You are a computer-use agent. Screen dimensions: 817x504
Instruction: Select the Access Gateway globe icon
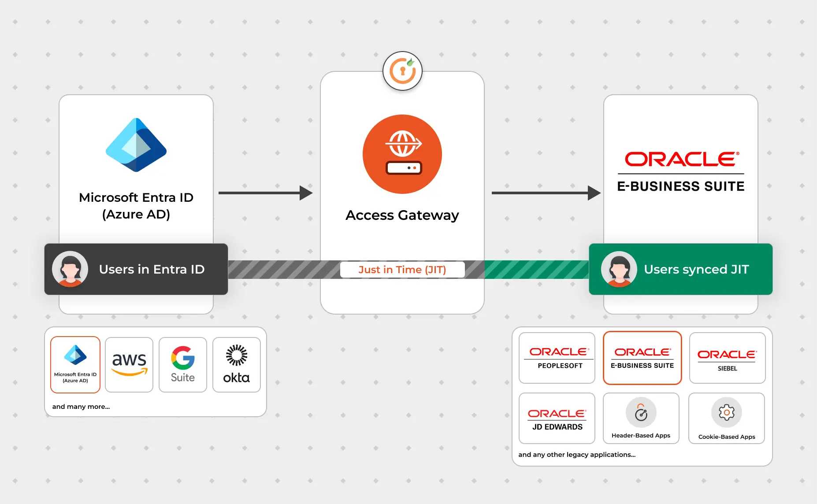coord(402,154)
